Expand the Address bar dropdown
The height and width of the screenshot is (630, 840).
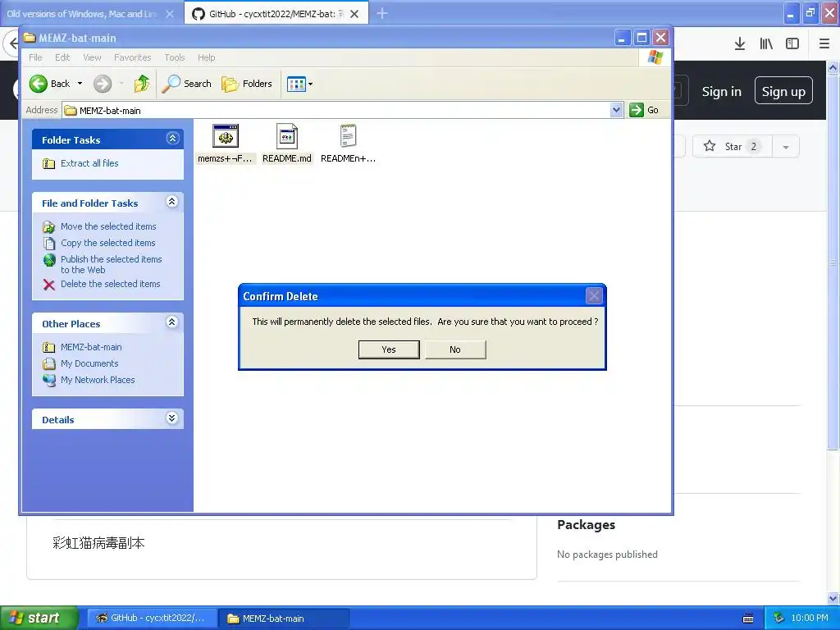(x=616, y=111)
